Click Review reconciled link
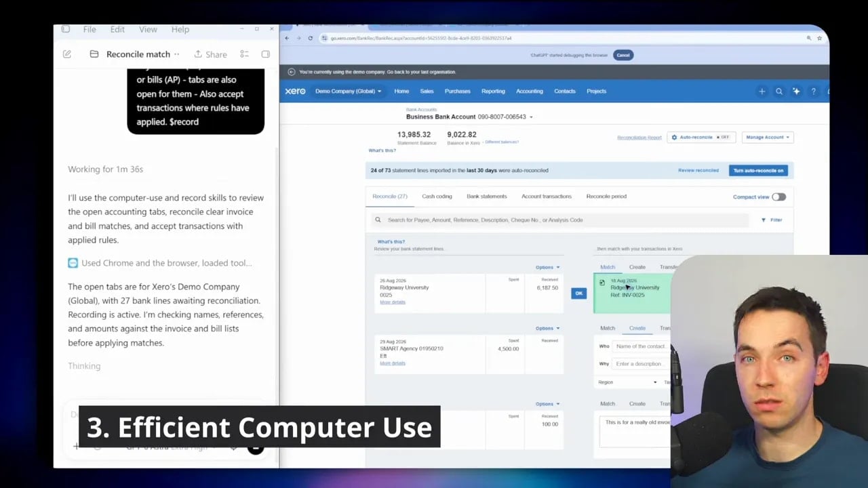868x488 pixels. 698,170
